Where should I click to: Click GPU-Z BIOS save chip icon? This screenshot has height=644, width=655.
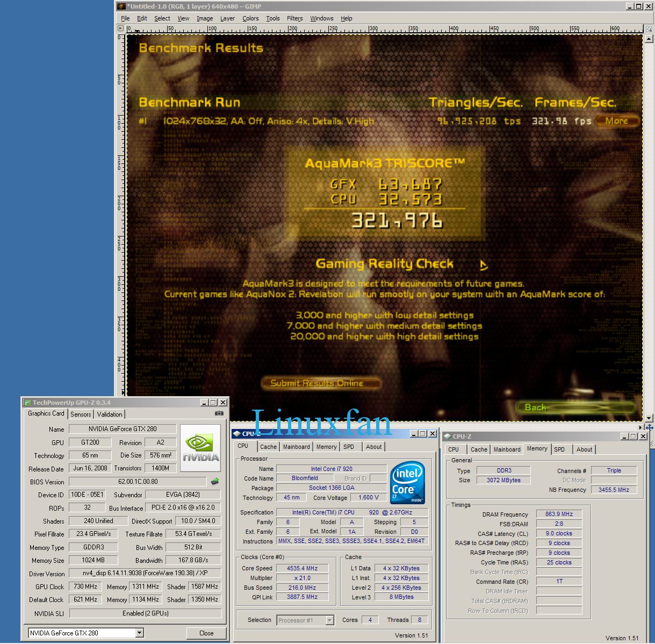[x=215, y=482]
